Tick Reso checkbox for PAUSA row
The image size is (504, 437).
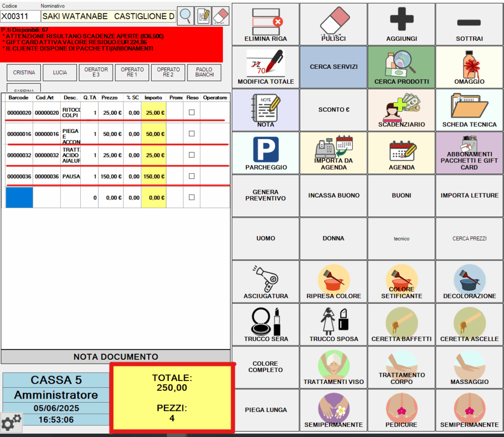coord(191,176)
